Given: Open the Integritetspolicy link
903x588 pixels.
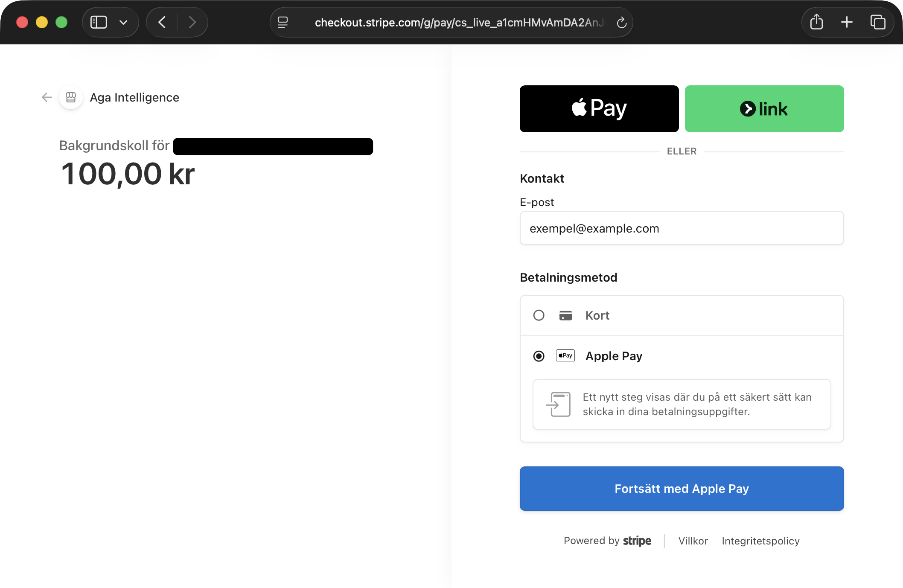Looking at the screenshot, I should (x=760, y=541).
